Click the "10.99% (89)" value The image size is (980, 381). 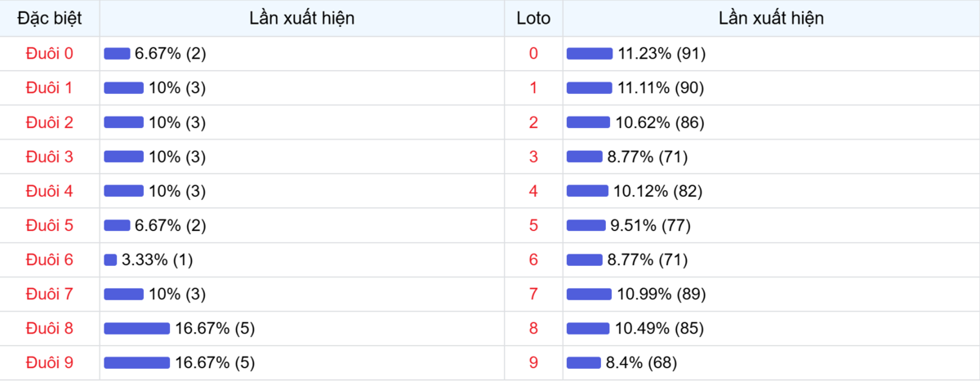(x=661, y=294)
